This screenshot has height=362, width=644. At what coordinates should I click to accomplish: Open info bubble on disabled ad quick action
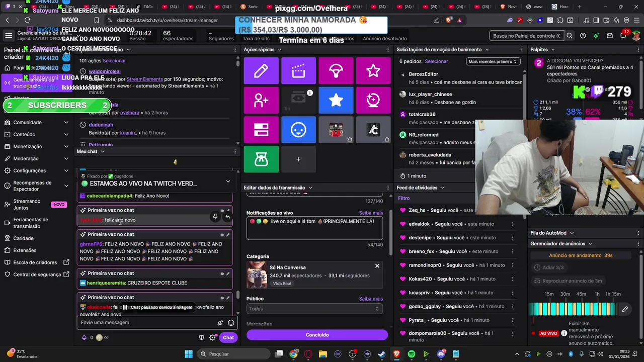310,93
